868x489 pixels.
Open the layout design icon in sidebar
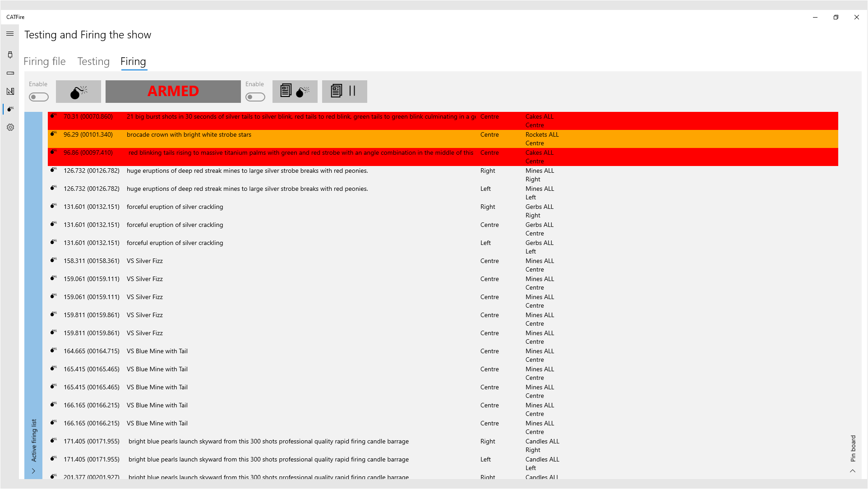coord(10,91)
